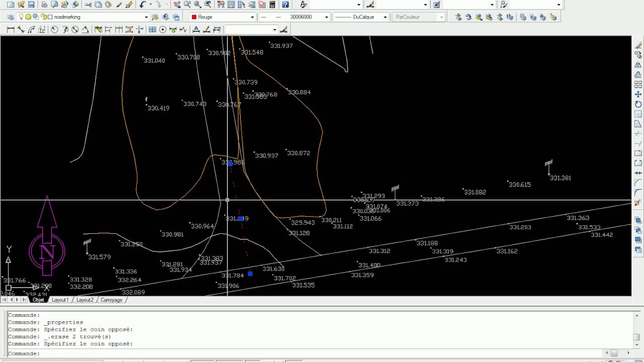
Task: Toggle lock icon for roadmarking layer
Action: pos(44,17)
